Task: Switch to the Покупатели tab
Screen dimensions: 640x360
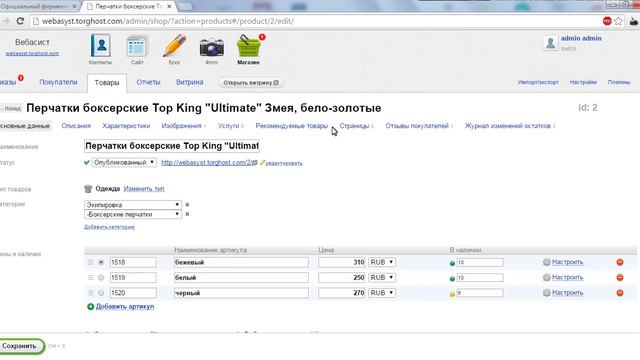Action: [58, 82]
